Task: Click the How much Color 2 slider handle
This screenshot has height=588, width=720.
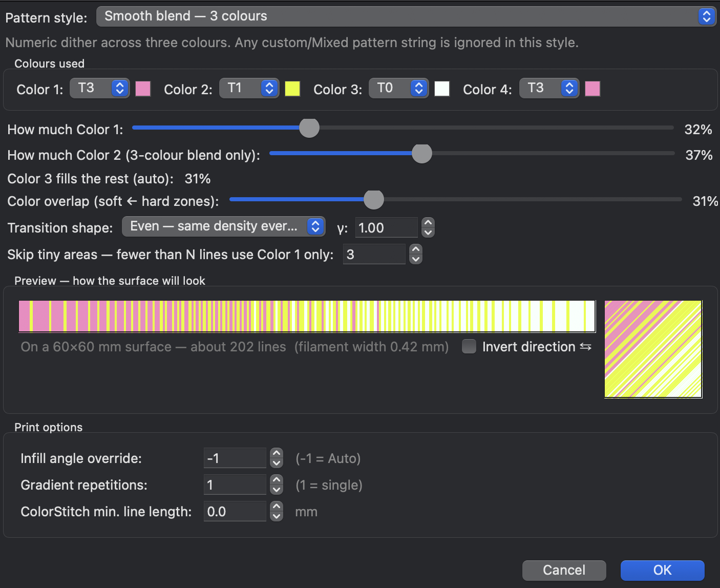Action: [422, 153]
